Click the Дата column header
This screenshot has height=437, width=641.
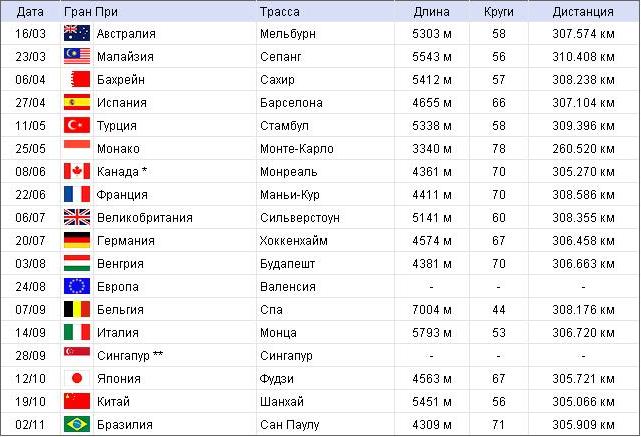pyautogui.click(x=30, y=11)
